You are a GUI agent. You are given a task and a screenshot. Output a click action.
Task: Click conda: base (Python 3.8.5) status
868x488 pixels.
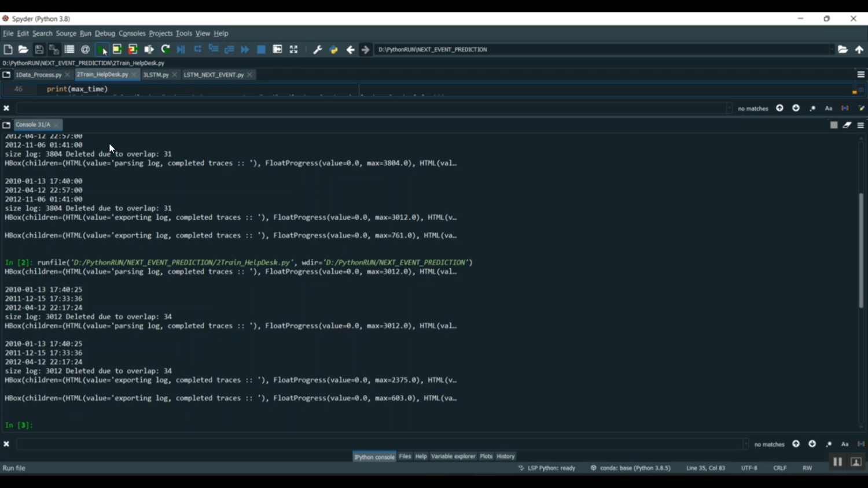(630, 468)
